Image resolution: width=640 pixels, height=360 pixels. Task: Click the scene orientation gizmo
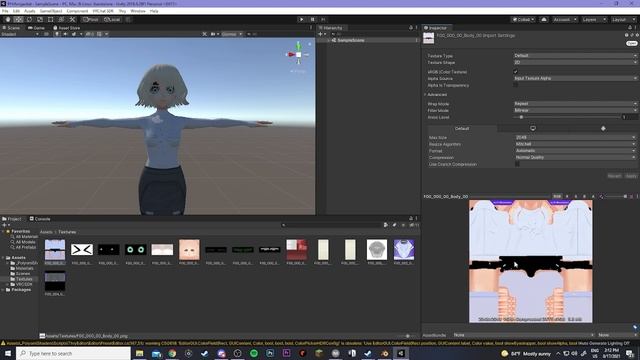click(298, 54)
